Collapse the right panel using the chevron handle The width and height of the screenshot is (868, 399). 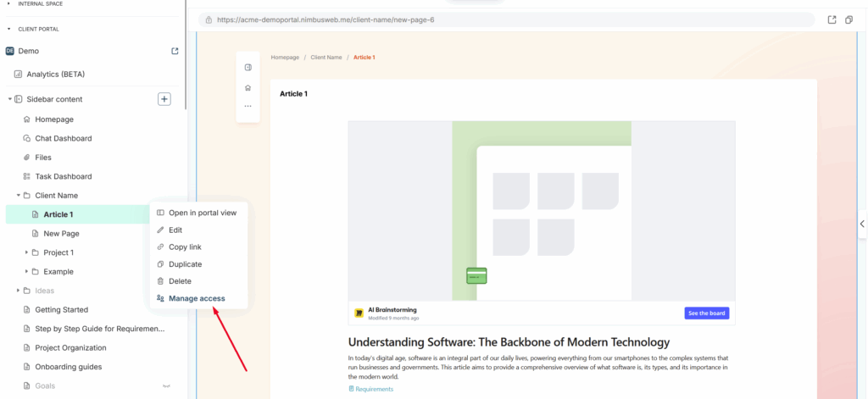click(862, 224)
